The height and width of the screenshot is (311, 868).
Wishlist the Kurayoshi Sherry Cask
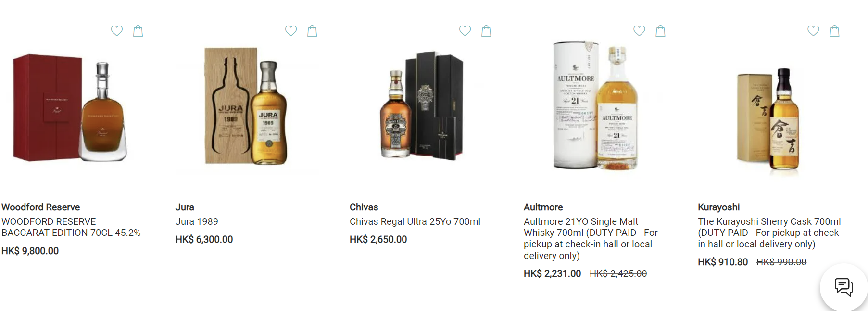click(813, 31)
